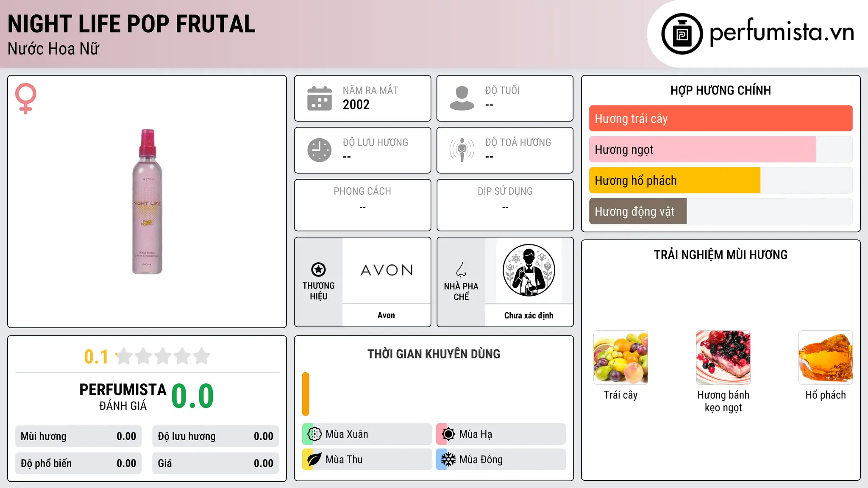Click the perfumista.vn perfume bottle logo icon
The image size is (868, 488).
[682, 34]
